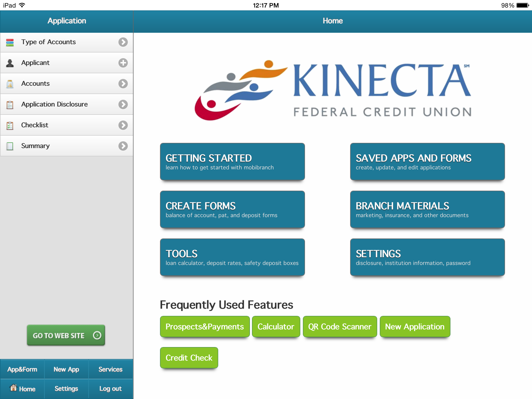Screen dimensions: 532x399
Task: Tap 'balance of account, pat, and deposit forms'
Action: point(222,215)
